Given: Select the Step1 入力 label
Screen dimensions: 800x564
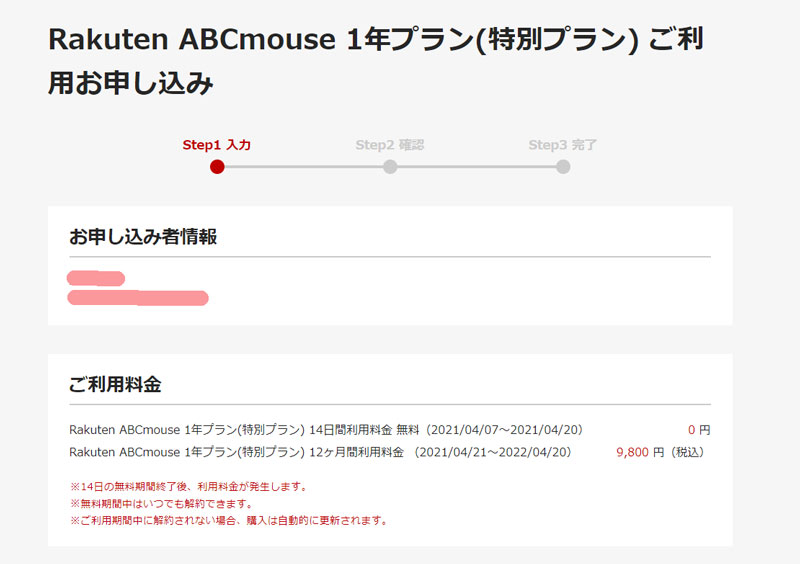Looking at the screenshot, I should click(217, 145).
